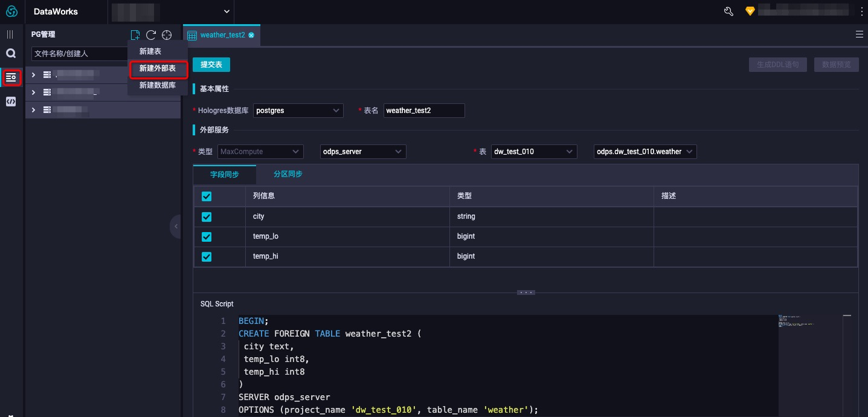Click the DataWorks title link
Image resolution: width=868 pixels, height=417 pixels.
click(x=56, y=11)
